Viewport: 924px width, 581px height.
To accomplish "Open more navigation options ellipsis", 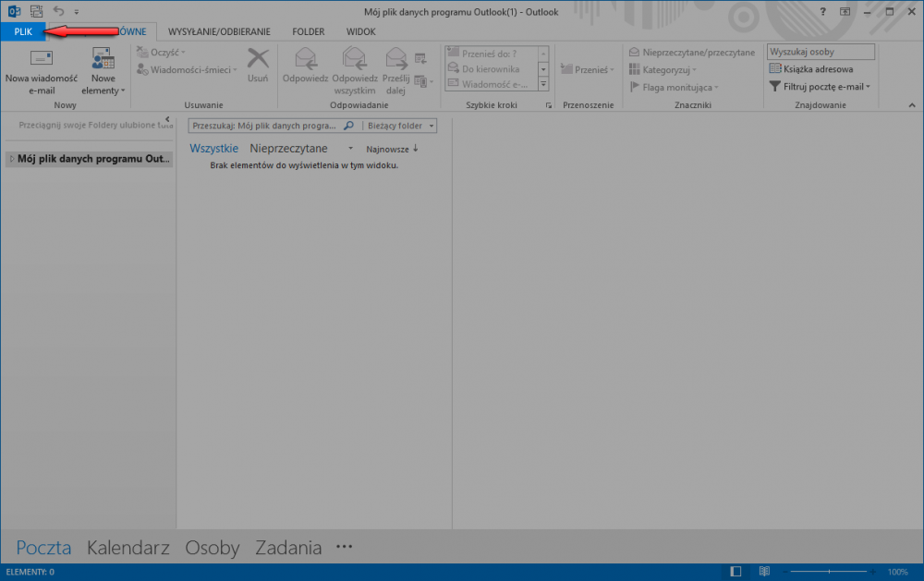I will tap(344, 547).
